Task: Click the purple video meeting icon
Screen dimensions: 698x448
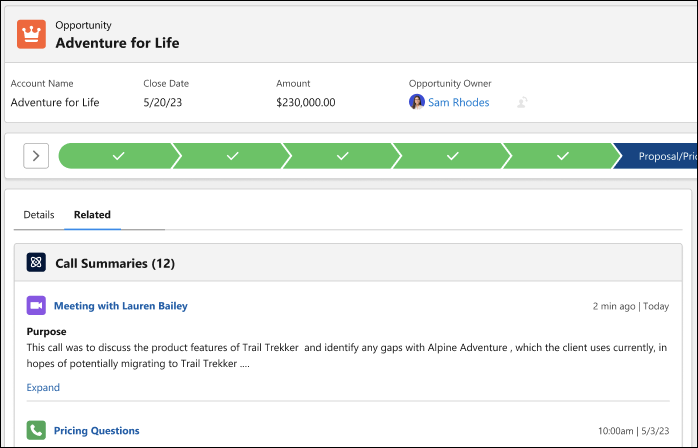Action: click(x=36, y=305)
